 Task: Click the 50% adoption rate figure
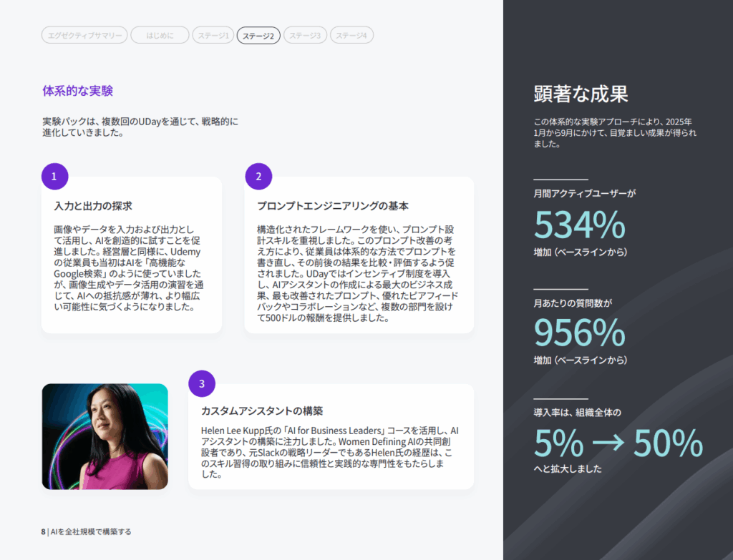point(668,443)
